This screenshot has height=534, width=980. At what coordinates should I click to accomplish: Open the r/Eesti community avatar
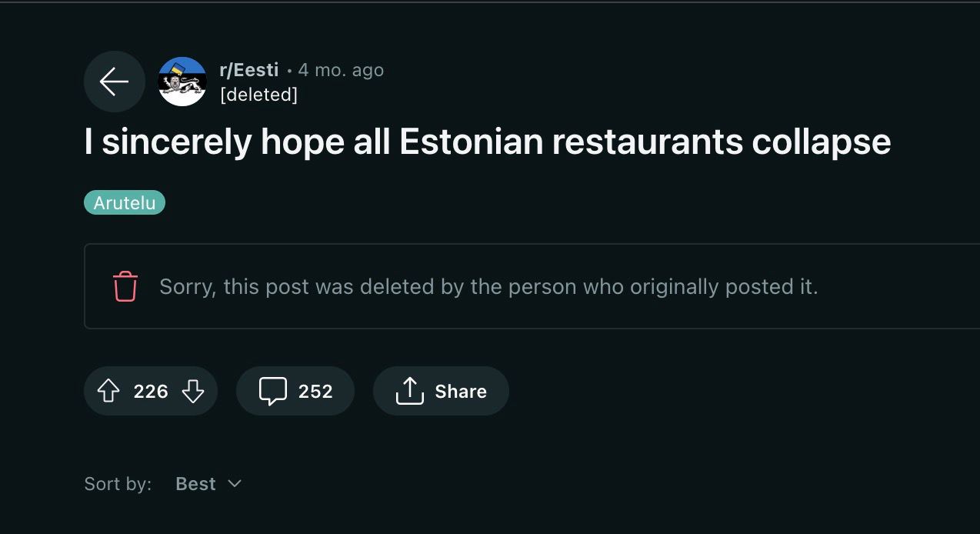tap(182, 82)
